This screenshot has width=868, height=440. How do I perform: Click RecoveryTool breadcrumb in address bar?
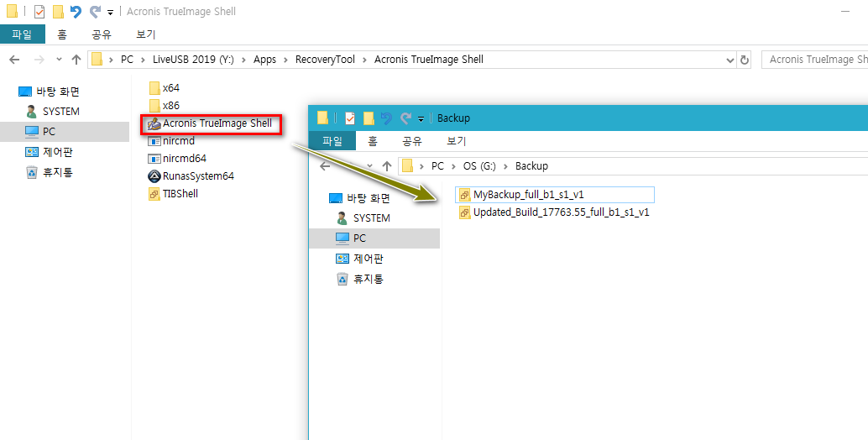click(325, 60)
